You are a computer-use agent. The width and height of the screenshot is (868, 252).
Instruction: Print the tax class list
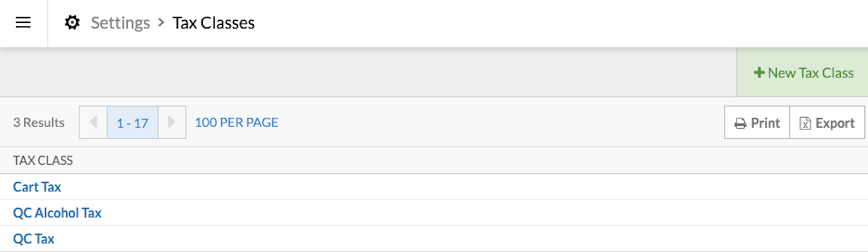pos(757,123)
